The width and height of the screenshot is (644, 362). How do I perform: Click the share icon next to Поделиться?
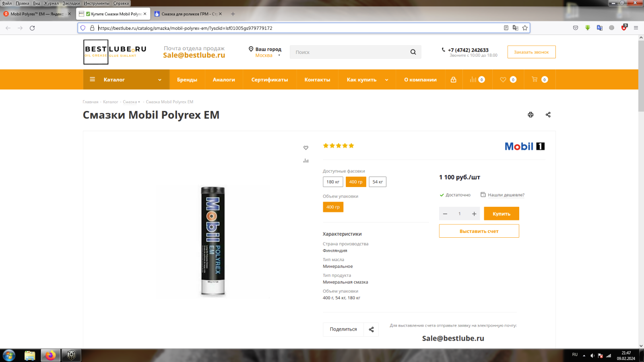tap(371, 329)
